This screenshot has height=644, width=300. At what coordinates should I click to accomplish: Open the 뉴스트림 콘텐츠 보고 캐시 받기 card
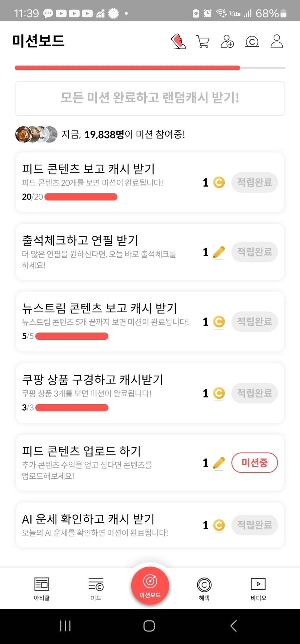point(108,321)
